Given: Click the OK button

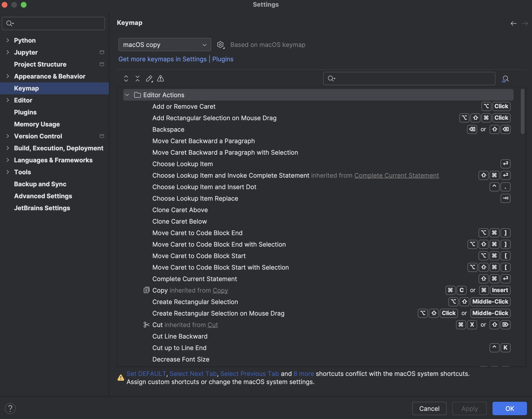Looking at the screenshot, I should pyautogui.click(x=510, y=408).
